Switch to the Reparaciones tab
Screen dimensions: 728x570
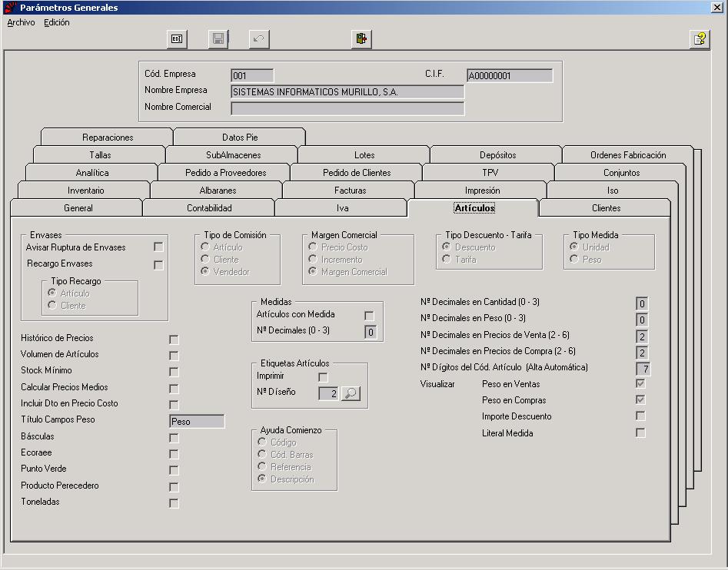pos(108,138)
